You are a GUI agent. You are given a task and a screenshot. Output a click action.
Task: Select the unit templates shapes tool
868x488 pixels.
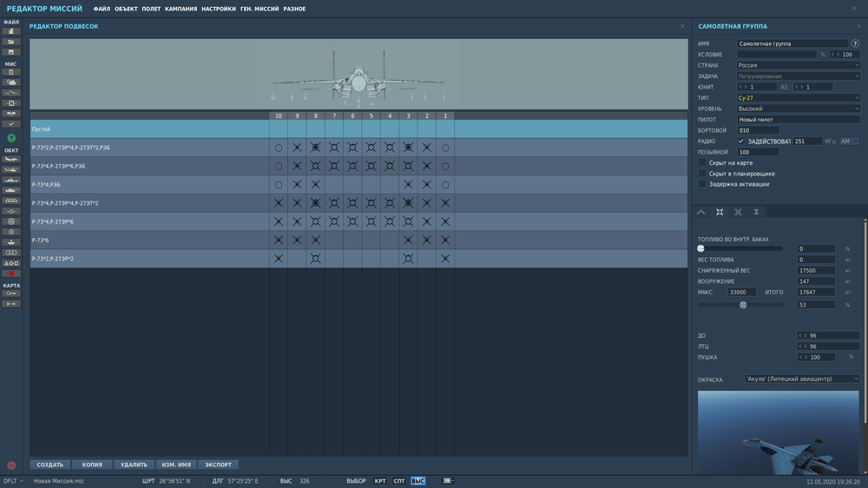11,263
